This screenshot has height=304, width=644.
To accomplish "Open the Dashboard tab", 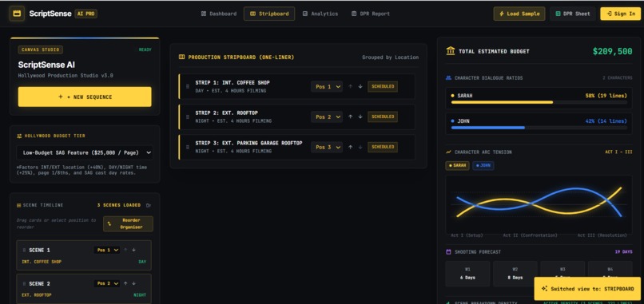I will 219,14.
